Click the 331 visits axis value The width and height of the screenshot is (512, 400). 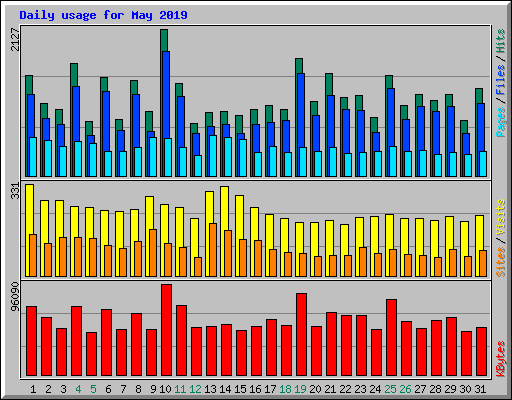pyautogui.click(x=15, y=191)
